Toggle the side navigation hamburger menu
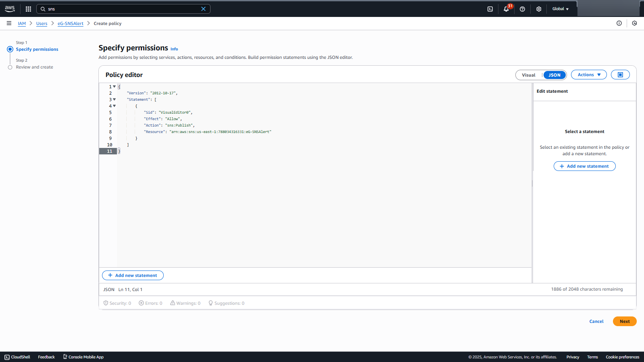Screen dimensions: 644x362 9,23
